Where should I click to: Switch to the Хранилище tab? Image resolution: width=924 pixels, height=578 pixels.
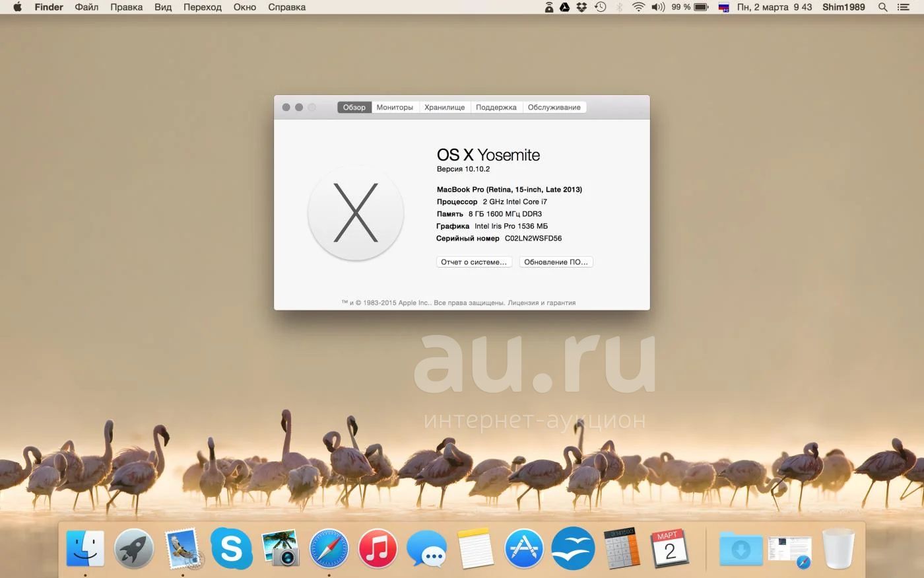coord(445,107)
